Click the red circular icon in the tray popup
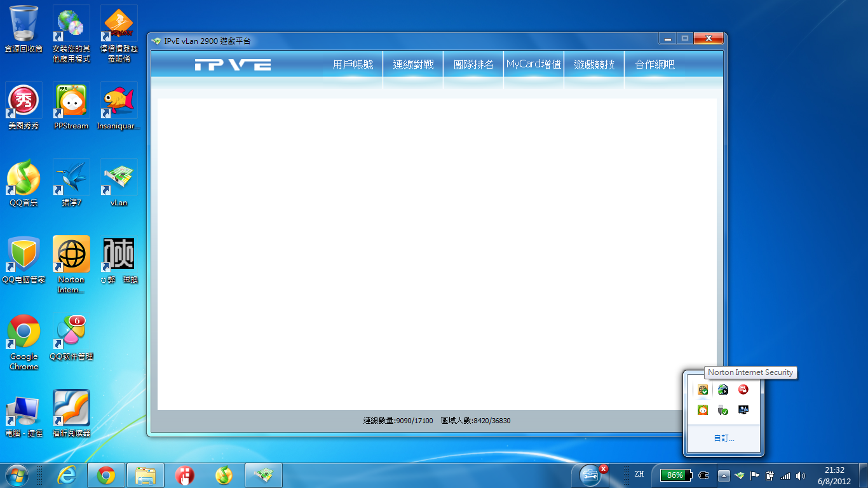 click(743, 390)
